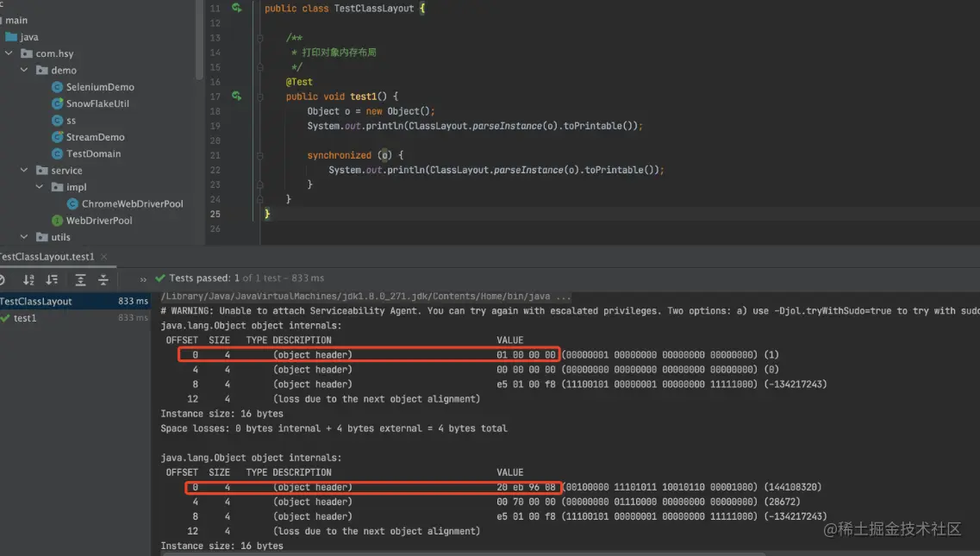The width and height of the screenshot is (980, 556).
Task: Open SnowFlakeUtil class file
Action: (97, 103)
